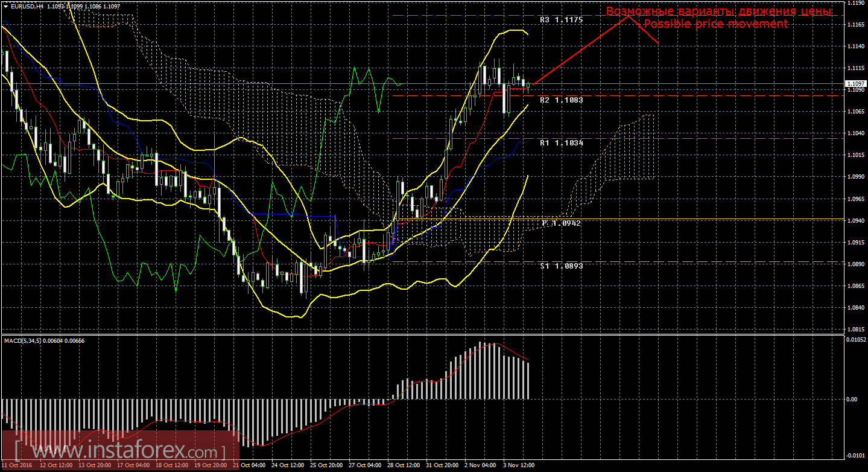The image size is (868, 472).
Task: Click the MACD scale value -0.0101
Action: pyautogui.click(x=856, y=454)
